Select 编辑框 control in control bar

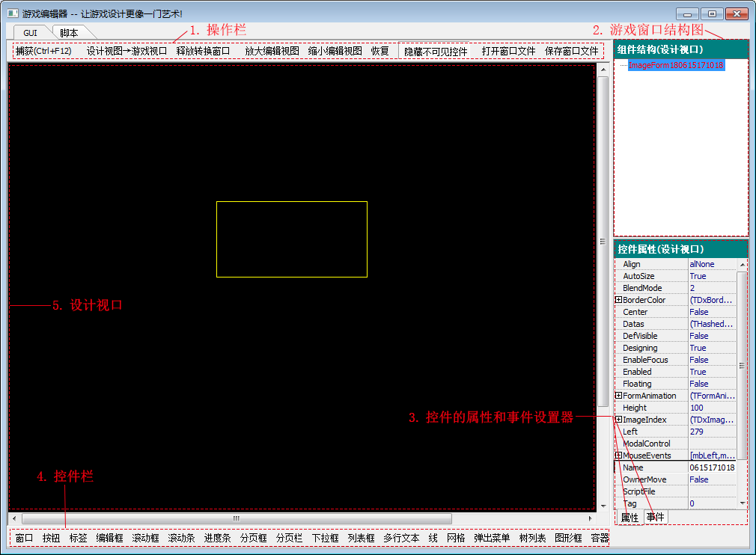tap(109, 538)
